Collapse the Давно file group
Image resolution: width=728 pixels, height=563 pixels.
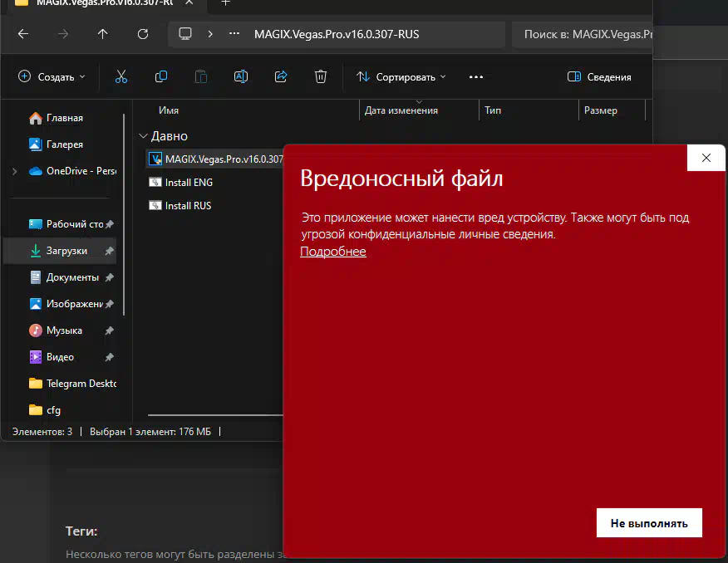point(144,136)
